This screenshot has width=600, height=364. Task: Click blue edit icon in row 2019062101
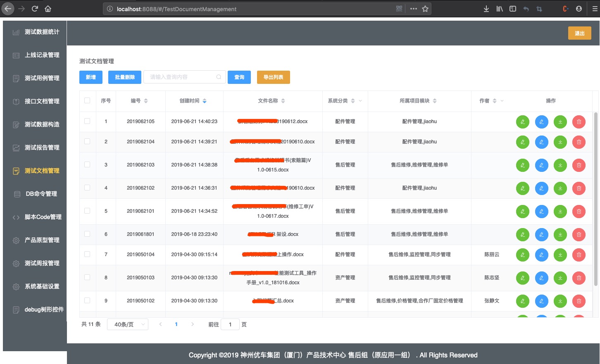[541, 212]
